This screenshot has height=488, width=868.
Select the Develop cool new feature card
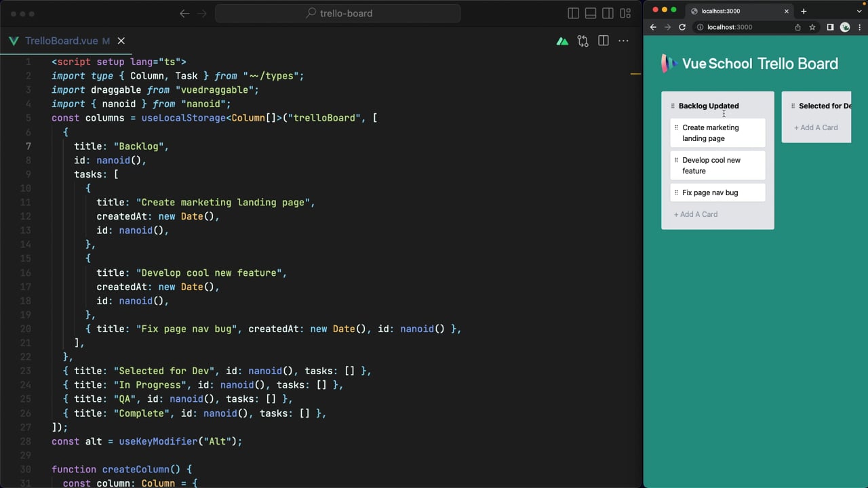pyautogui.click(x=717, y=165)
